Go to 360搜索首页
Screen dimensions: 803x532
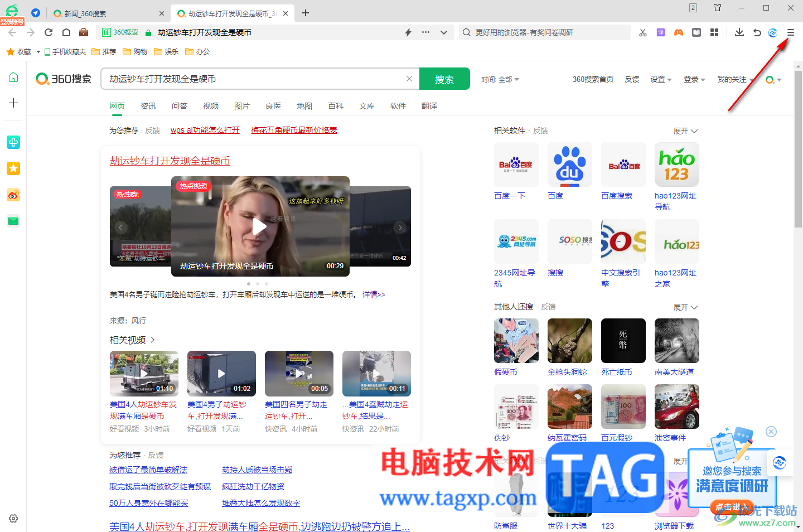pos(593,79)
